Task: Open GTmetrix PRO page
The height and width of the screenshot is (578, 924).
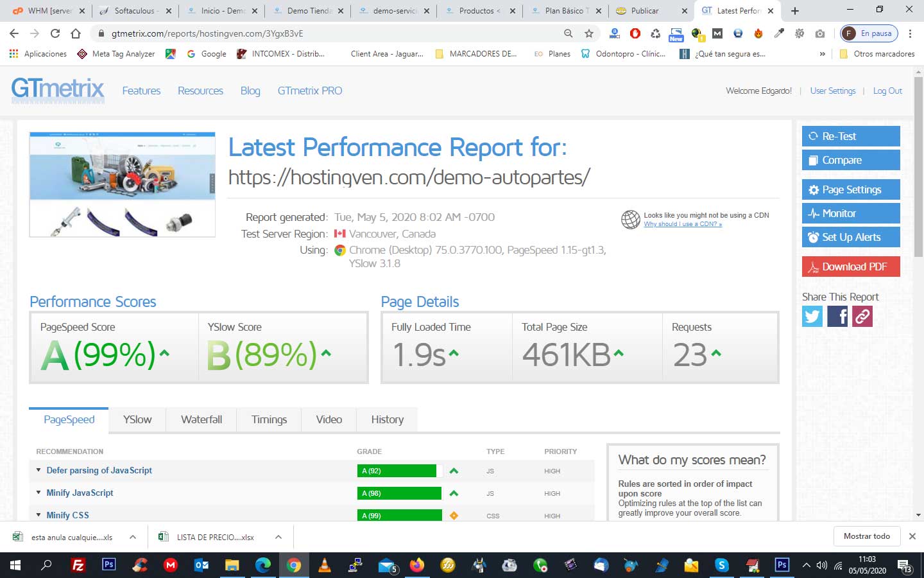Action: [310, 91]
